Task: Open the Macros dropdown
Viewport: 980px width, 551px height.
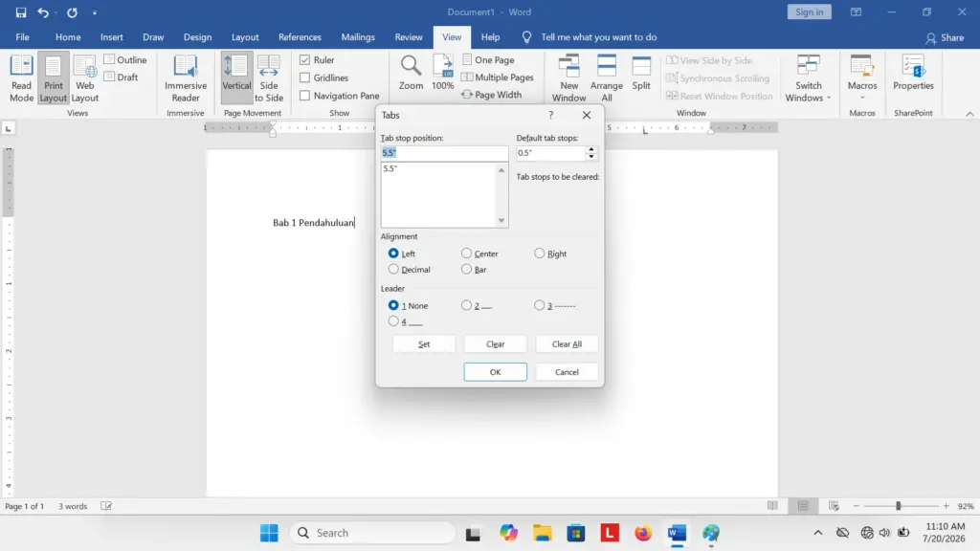Action: 862,78
